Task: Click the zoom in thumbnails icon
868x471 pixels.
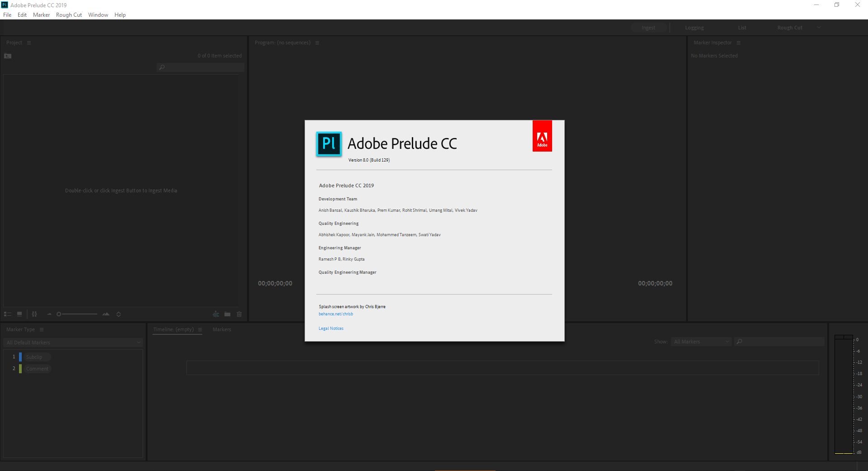Action: (106, 314)
